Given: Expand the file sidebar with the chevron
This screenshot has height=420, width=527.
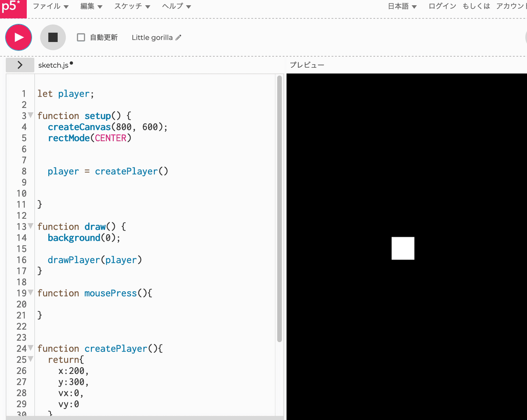Looking at the screenshot, I should (x=20, y=64).
